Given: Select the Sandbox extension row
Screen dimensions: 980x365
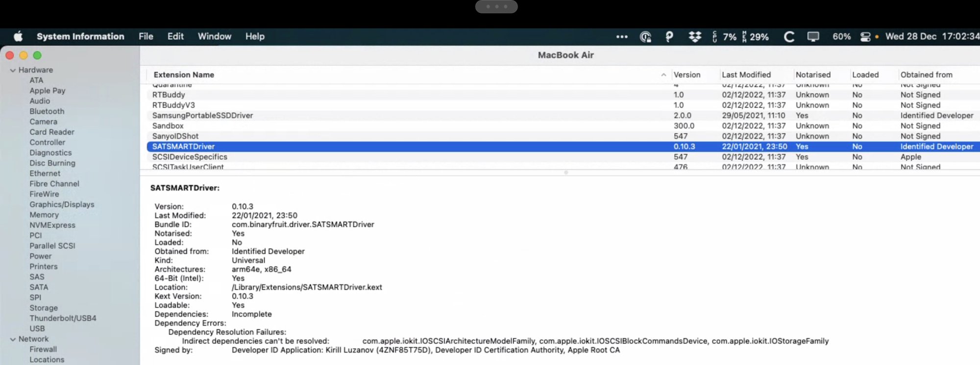Looking at the screenshot, I should click(563, 125).
